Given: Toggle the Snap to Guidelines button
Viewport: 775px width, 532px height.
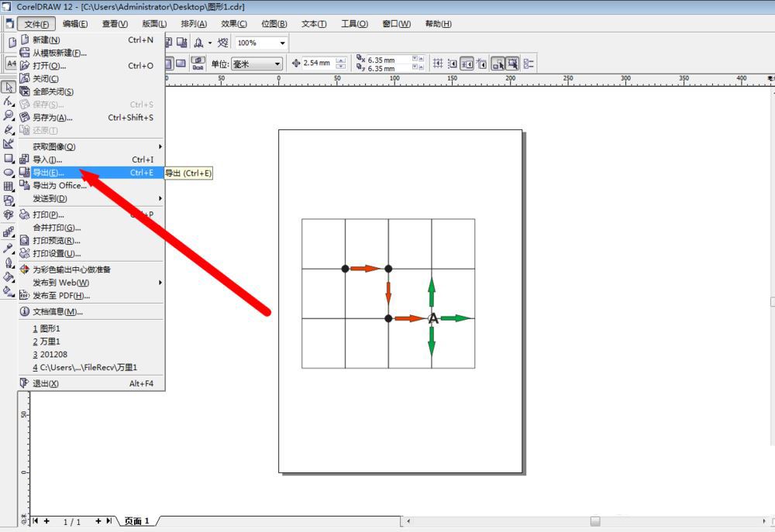Looking at the screenshot, I should 452,63.
